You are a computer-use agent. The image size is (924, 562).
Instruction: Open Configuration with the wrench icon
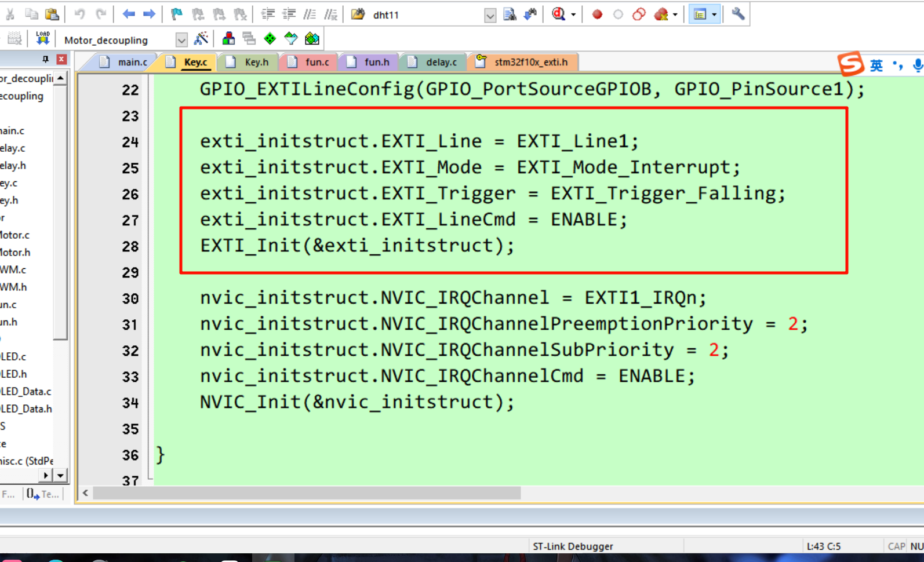click(x=738, y=14)
